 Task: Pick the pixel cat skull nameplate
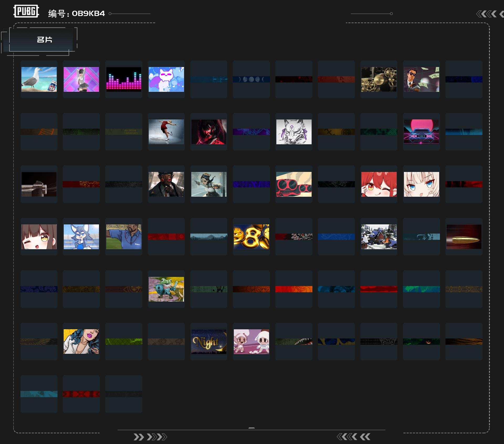click(x=166, y=79)
